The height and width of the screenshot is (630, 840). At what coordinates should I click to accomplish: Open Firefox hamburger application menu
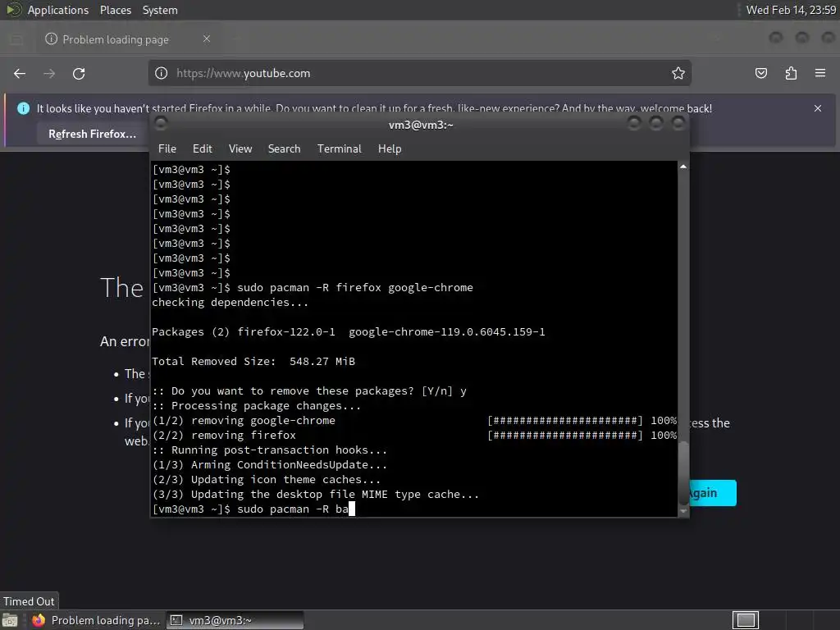(x=820, y=73)
